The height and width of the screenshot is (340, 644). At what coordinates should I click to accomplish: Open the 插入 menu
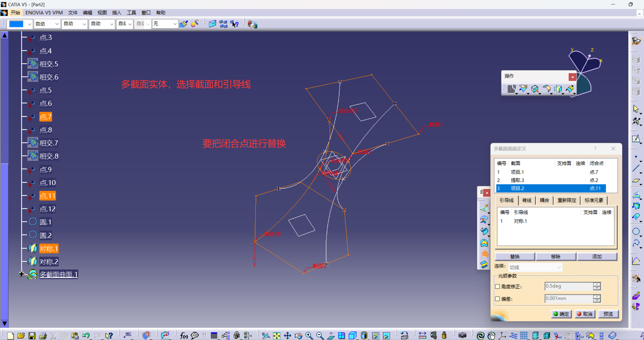[x=116, y=13]
